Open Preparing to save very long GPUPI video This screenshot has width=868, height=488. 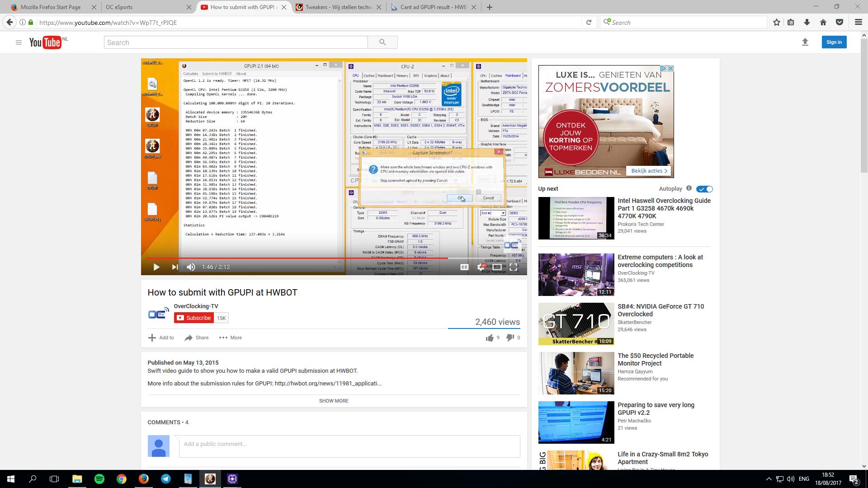coord(656,408)
